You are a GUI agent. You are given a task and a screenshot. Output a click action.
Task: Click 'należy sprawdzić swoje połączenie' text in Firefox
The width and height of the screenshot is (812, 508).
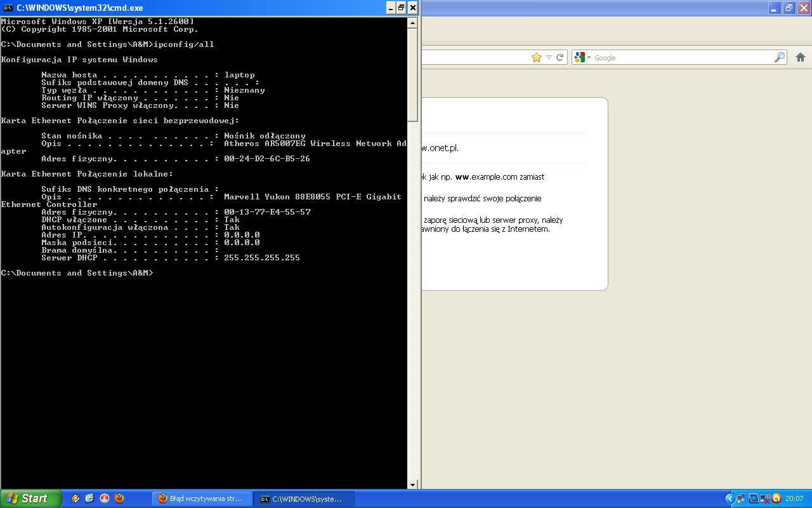tap(482, 199)
